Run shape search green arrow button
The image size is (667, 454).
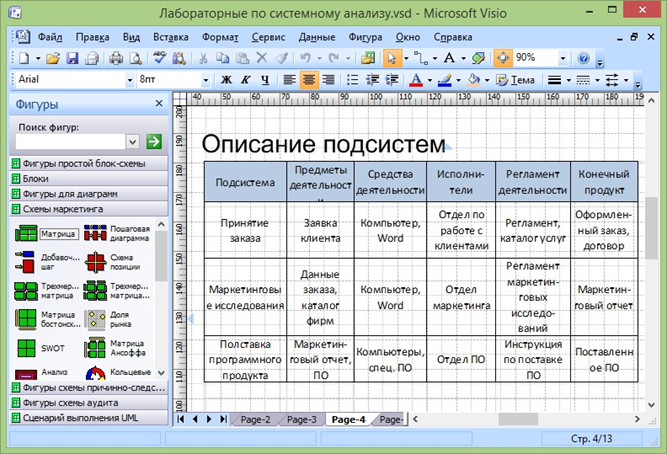(x=154, y=141)
